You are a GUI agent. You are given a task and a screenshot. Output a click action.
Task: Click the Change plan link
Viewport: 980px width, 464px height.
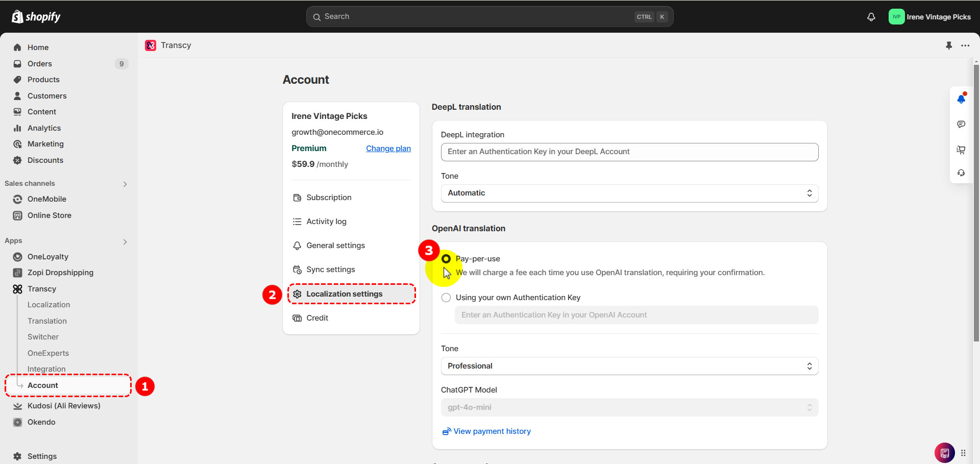click(388, 149)
